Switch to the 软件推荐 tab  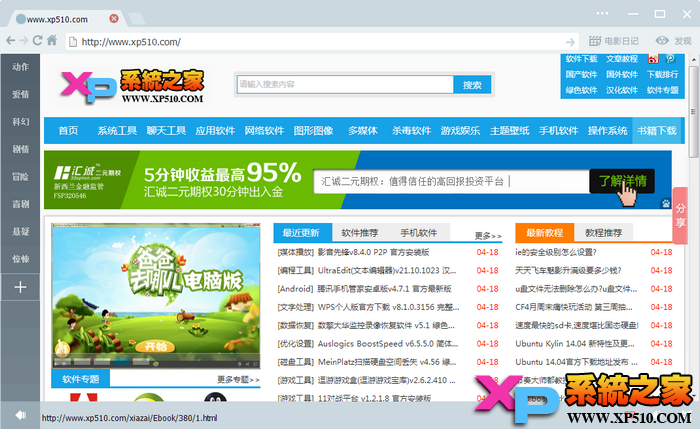tap(359, 233)
